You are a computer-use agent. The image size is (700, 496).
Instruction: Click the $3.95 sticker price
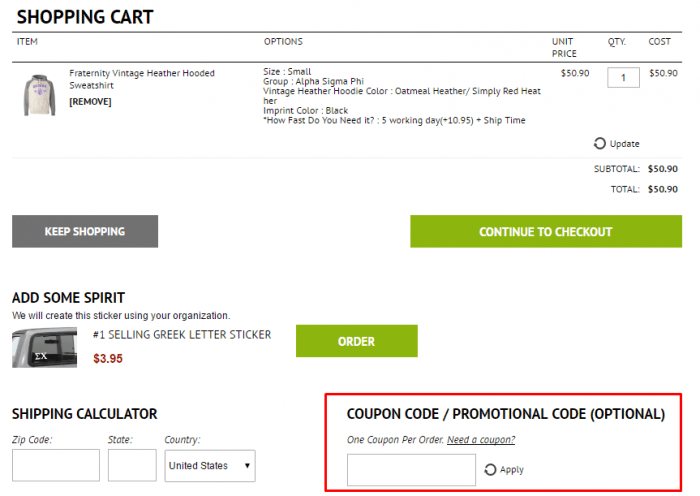(108, 358)
